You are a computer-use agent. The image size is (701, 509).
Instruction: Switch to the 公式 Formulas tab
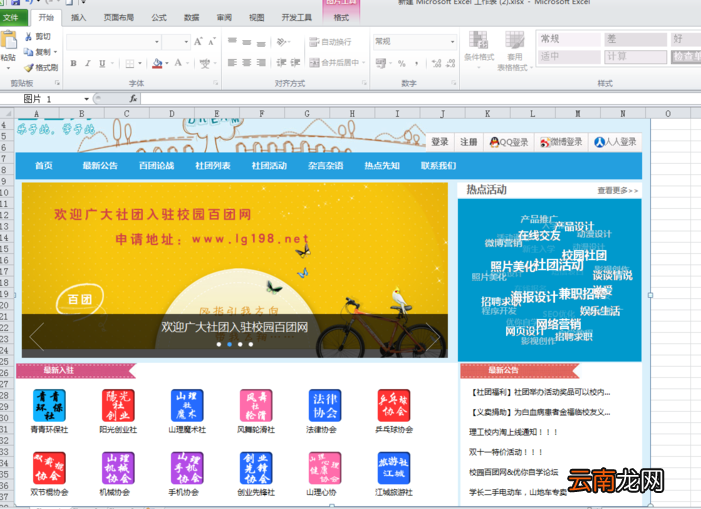pyautogui.click(x=159, y=17)
